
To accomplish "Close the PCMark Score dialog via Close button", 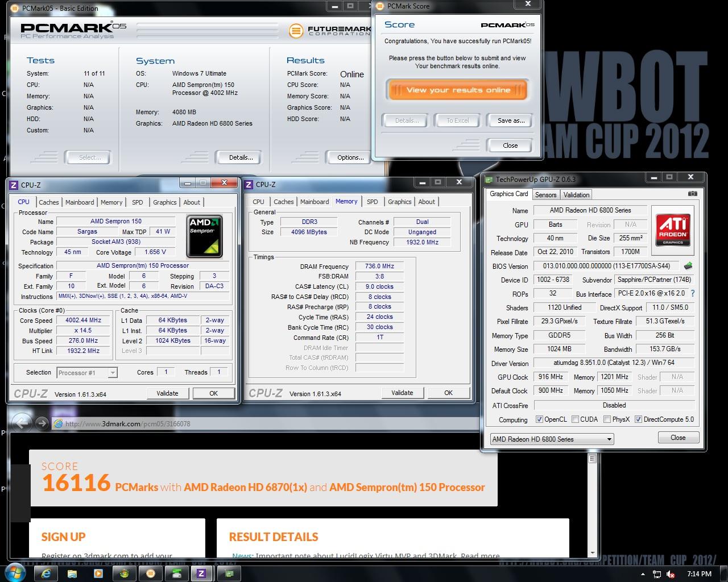I will pyautogui.click(x=510, y=145).
